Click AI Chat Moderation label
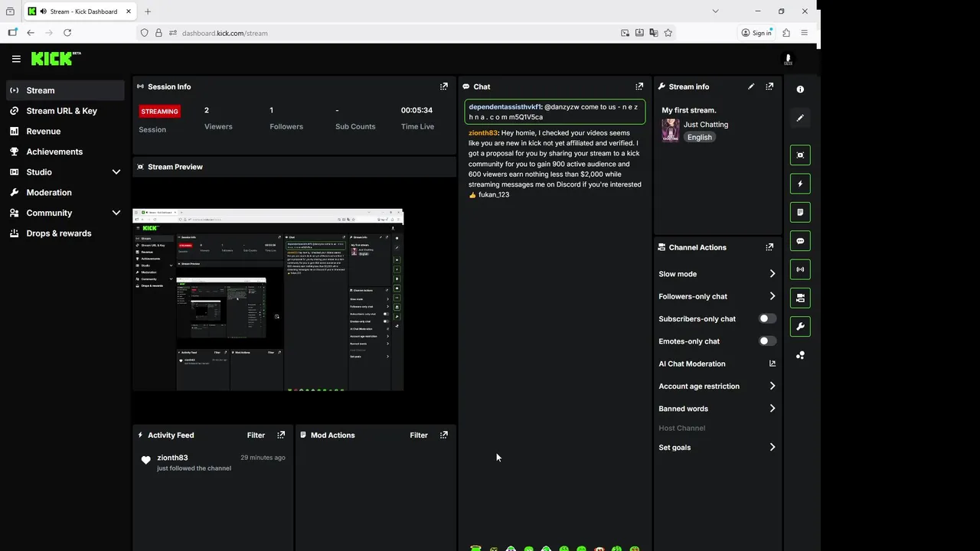The height and width of the screenshot is (551, 980). pyautogui.click(x=692, y=364)
